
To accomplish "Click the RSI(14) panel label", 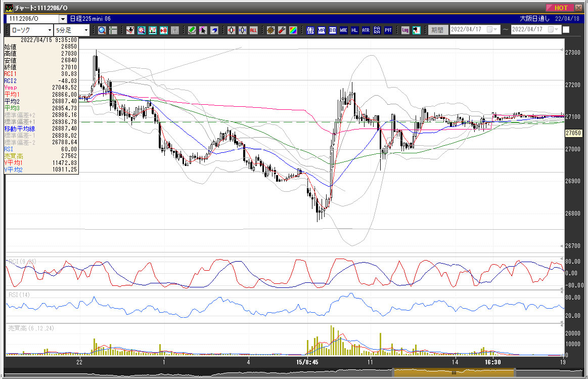I will click(x=19, y=295).
